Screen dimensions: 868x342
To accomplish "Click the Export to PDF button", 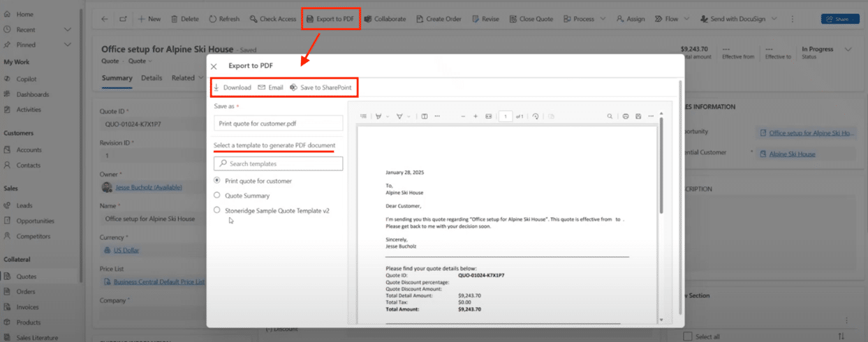I will (x=330, y=19).
